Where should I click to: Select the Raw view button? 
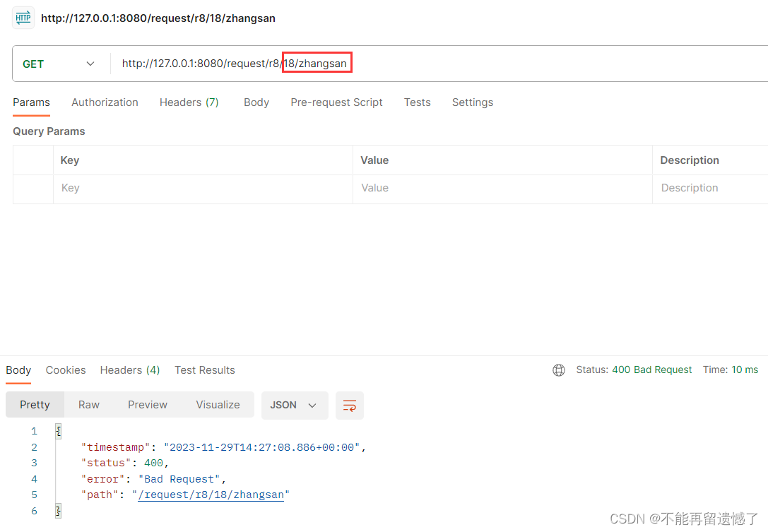point(88,405)
